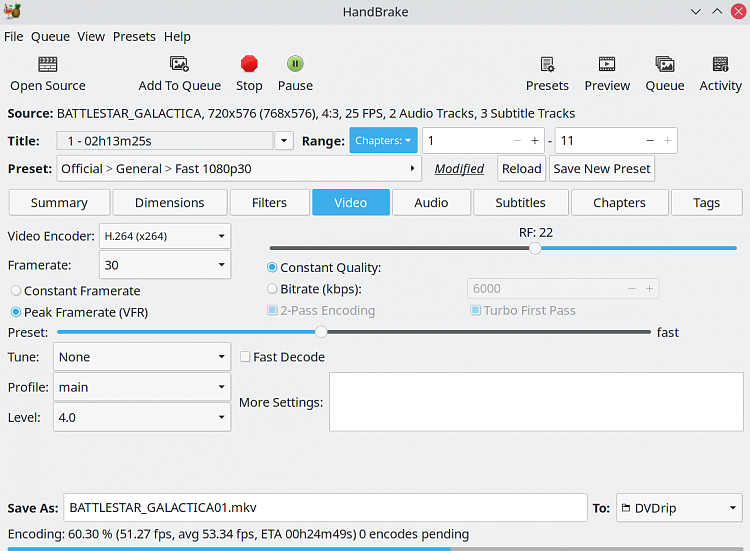Screen dimensions: 750x551
Task: Click the Modified preset link
Action: pos(459,169)
